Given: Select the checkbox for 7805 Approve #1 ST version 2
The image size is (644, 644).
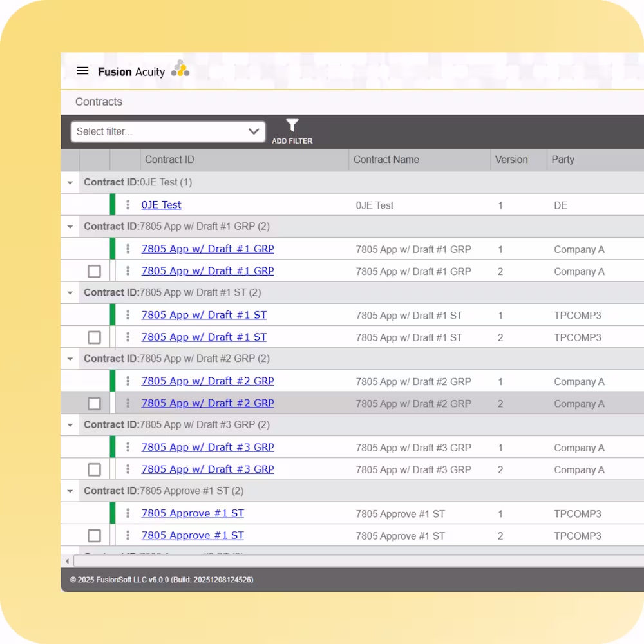Looking at the screenshot, I should pos(94,535).
